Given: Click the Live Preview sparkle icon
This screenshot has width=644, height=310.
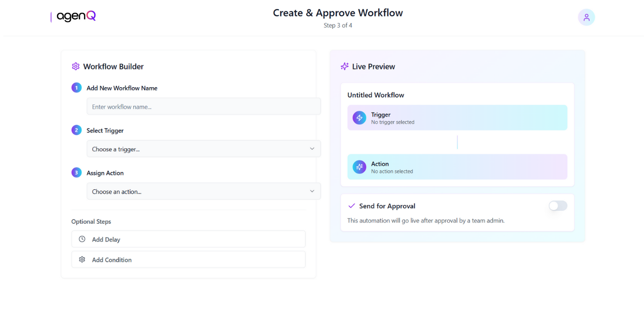Looking at the screenshot, I should click(344, 66).
